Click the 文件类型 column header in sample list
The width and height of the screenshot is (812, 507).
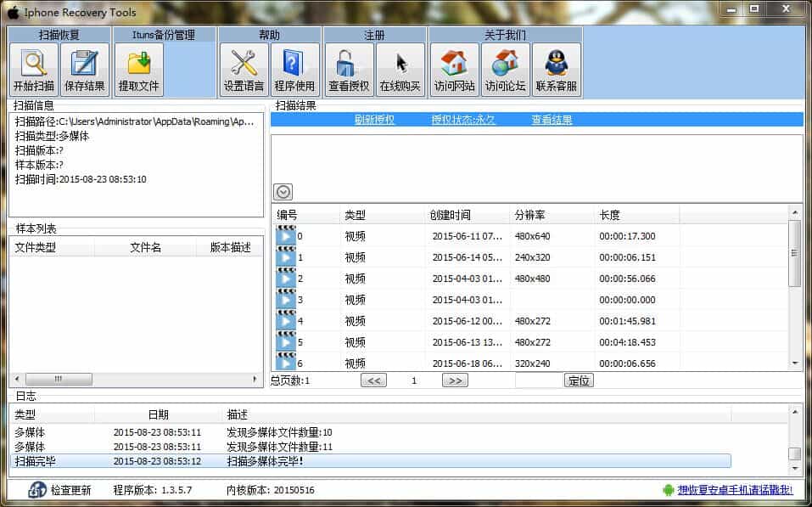[52, 247]
